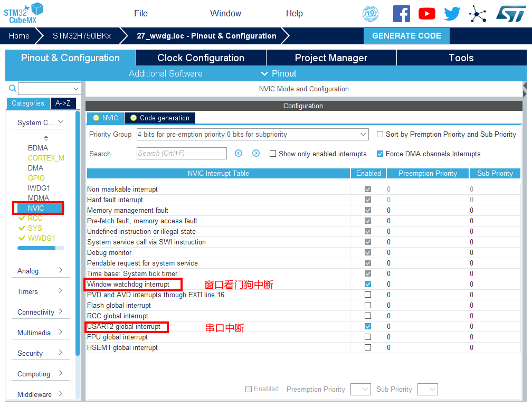Screen dimensions: 532x407
Task: Click the ST company logo
Action: (x=510, y=14)
